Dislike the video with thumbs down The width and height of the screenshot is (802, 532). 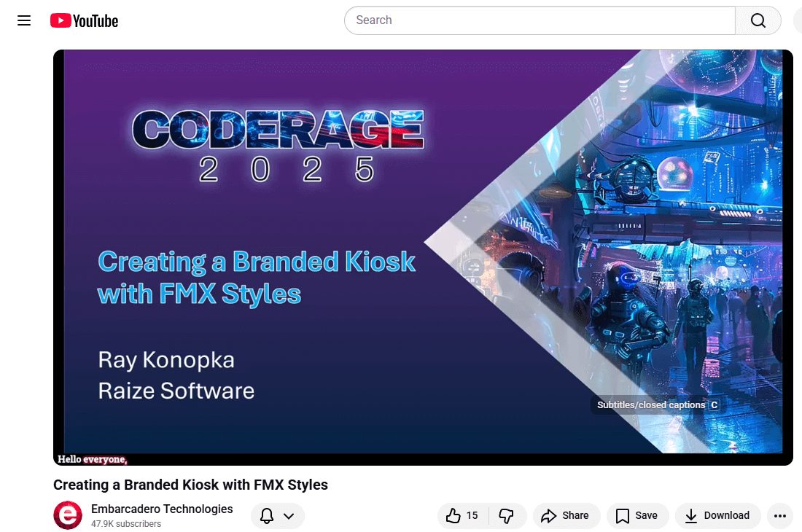[507, 516]
